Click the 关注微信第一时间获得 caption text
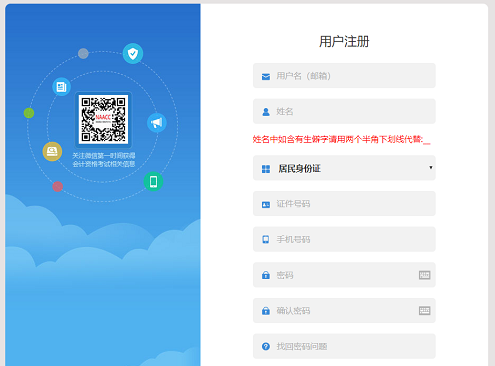 click(104, 156)
